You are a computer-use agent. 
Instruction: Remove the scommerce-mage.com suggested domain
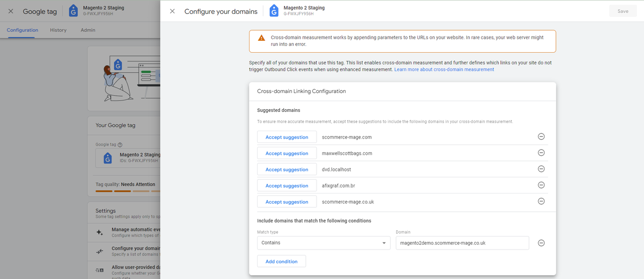coord(541,137)
